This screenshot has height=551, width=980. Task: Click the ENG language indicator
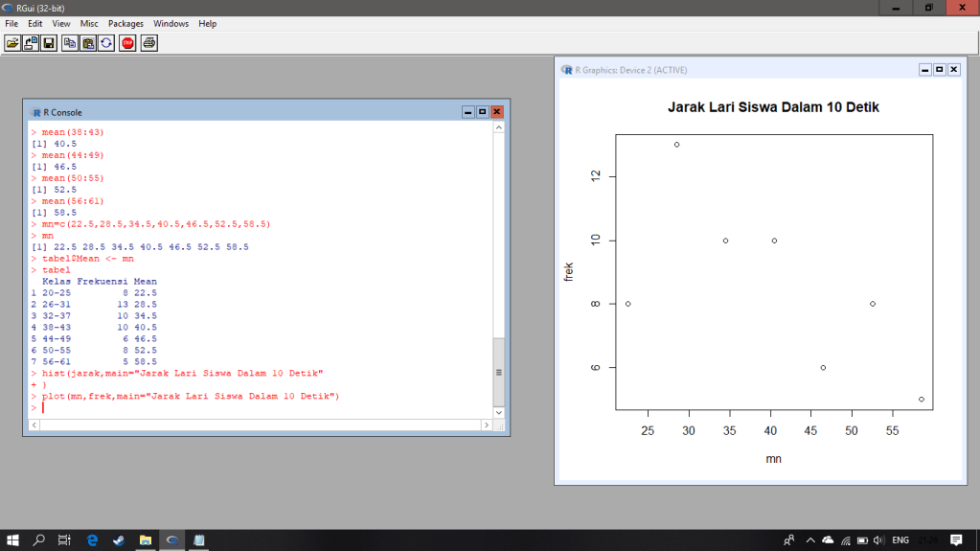tap(900, 540)
